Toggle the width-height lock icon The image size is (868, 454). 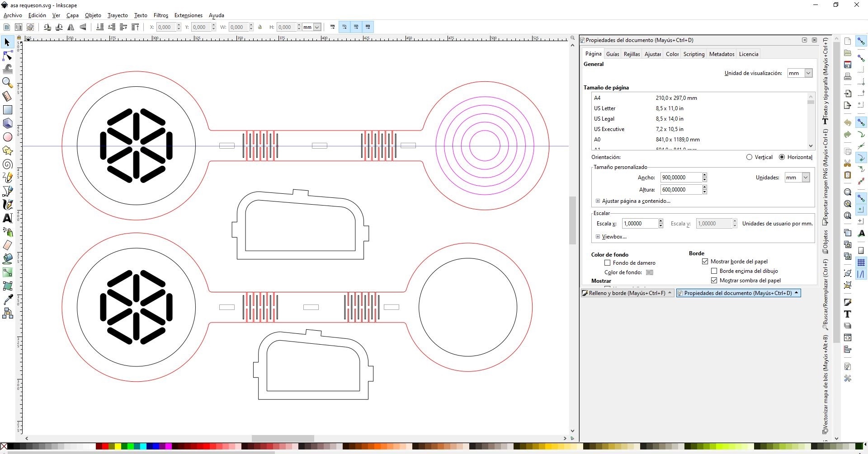(260, 27)
